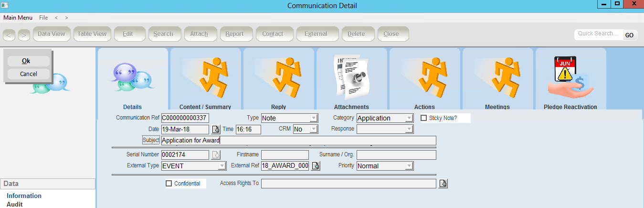Screen dimensions: 644x208
Task: Open the File menu
Action: pyautogui.click(x=43, y=18)
